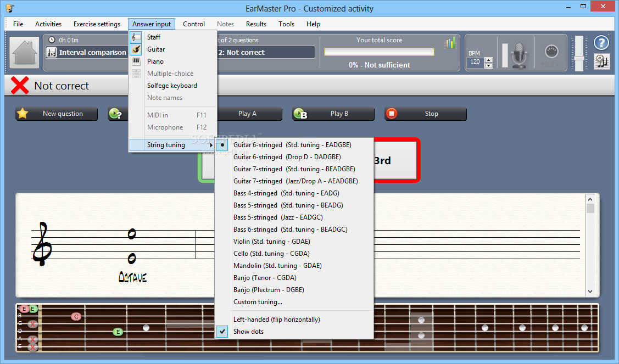Click the Stop button
The width and height of the screenshot is (619, 364).
coord(426,114)
